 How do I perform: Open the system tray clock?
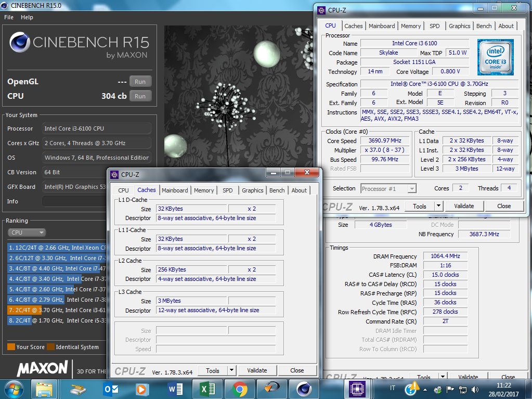[x=503, y=390]
